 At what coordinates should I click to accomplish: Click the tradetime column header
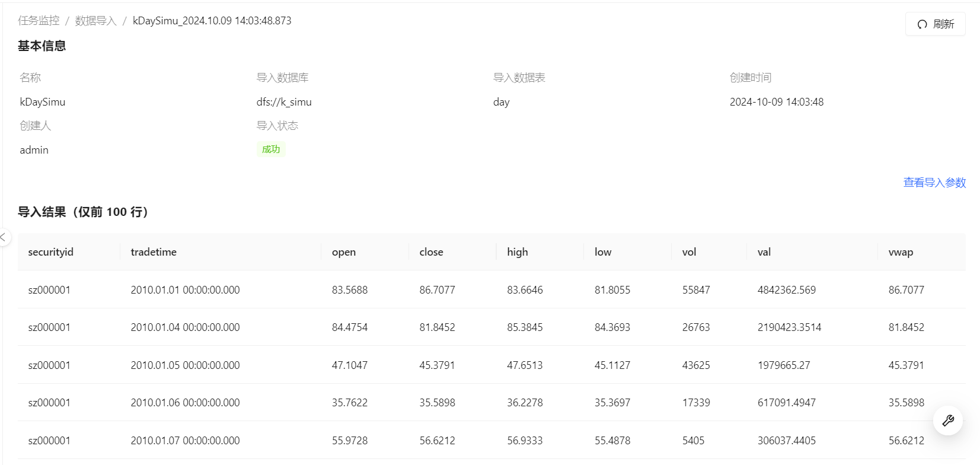(154, 252)
